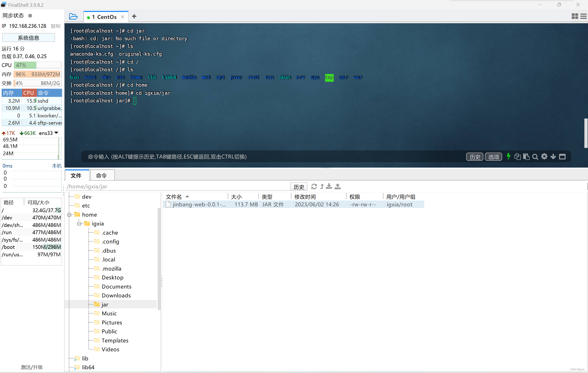Viewport: 588px width, 373px height.
Task: Click the folder tree vertical scrollbar
Action: (159, 259)
